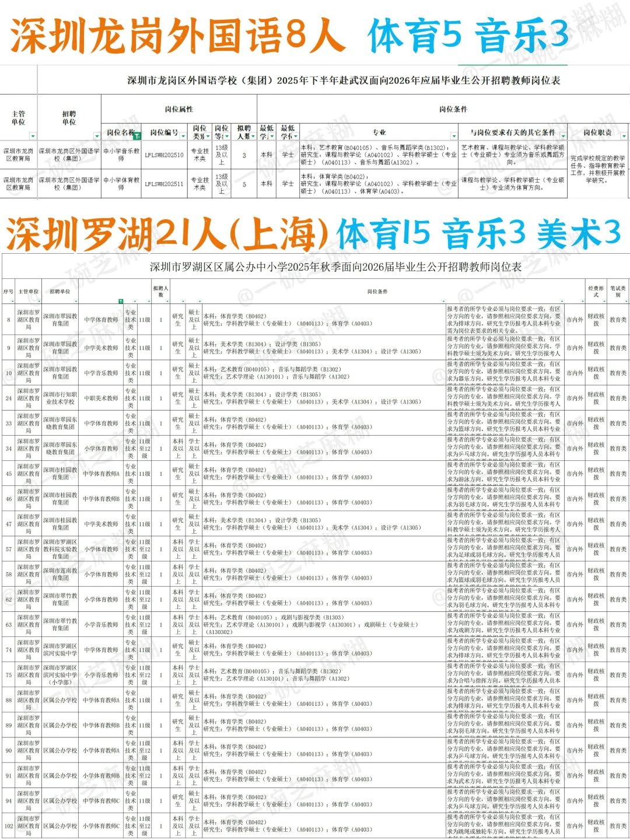The width and height of the screenshot is (630, 840).
Task: Select Longgang table title mentioning 赴武汉
Action: pos(344,80)
